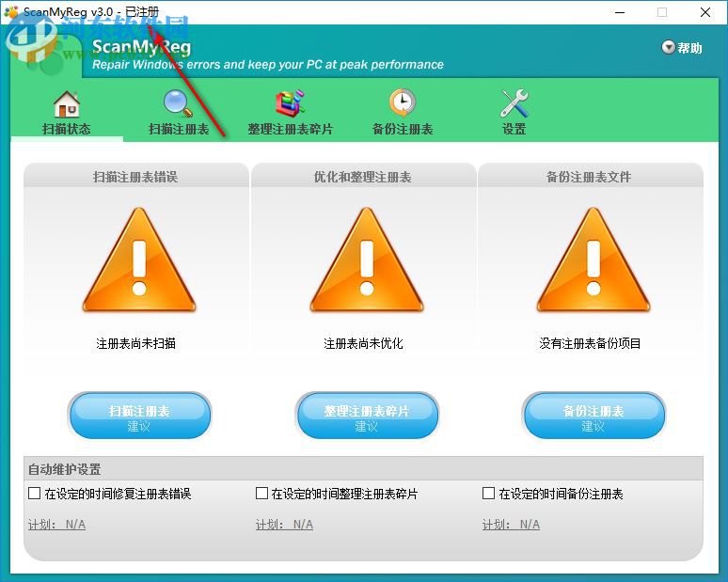The height and width of the screenshot is (582, 728).
Task: Click the 没有注册表备份项目 status text
Action: coord(590,343)
